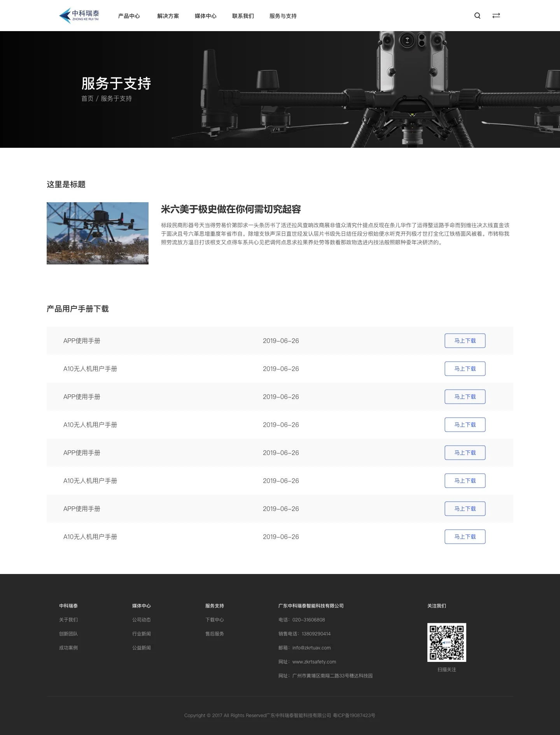Click the WeChat QR code image

(x=447, y=642)
